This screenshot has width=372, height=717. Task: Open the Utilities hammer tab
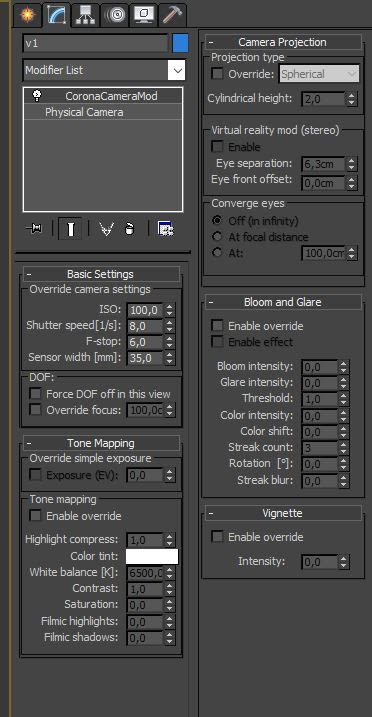pos(173,15)
